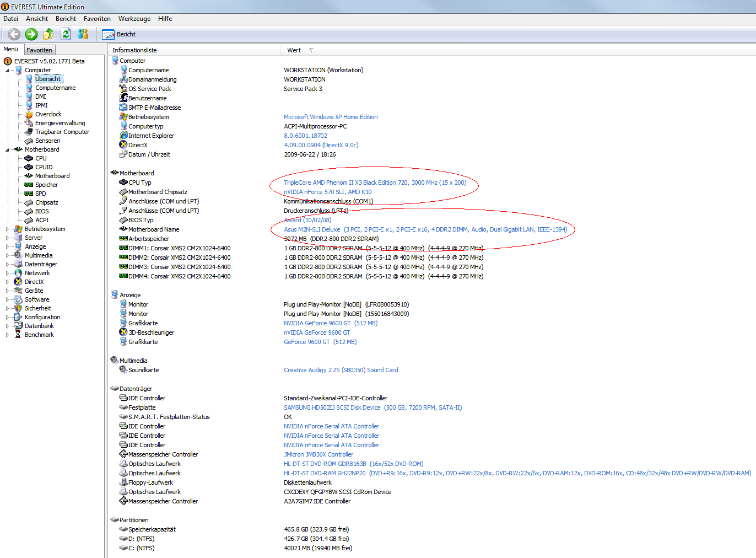
Task: Select the Energieverwaltung tree item
Action: (x=60, y=123)
